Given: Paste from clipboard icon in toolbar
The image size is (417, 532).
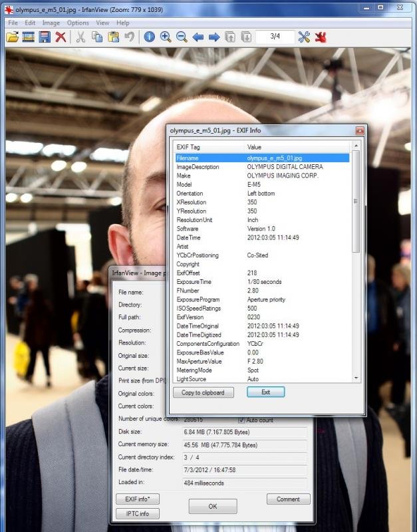Looking at the screenshot, I should [x=113, y=37].
